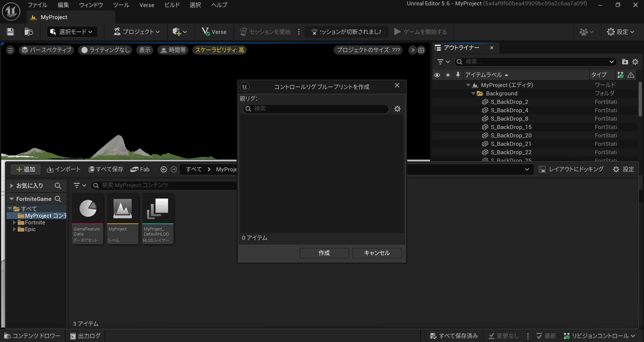Click the ライティングなし view mode button
The width and height of the screenshot is (644, 342).
point(105,50)
